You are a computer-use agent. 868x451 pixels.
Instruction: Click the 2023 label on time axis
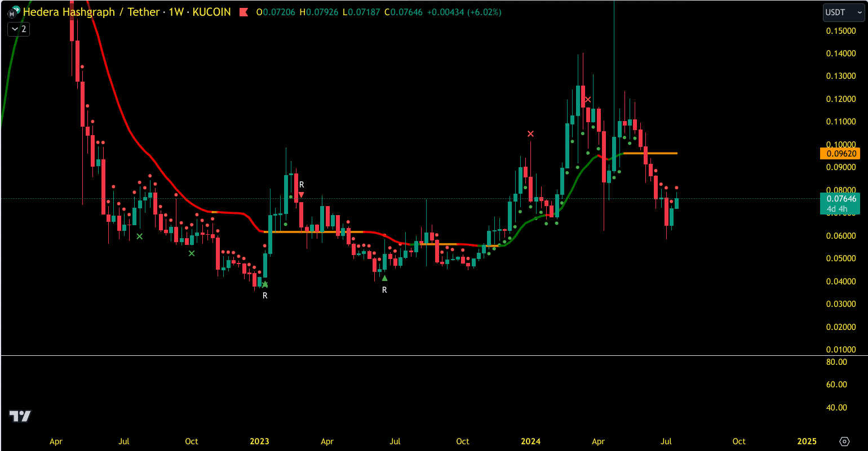point(259,441)
